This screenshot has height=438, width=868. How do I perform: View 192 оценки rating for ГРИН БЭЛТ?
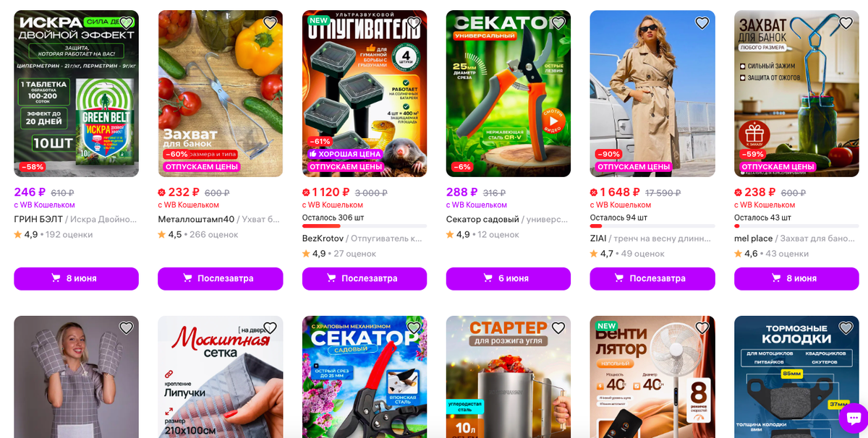pos(69,235)
